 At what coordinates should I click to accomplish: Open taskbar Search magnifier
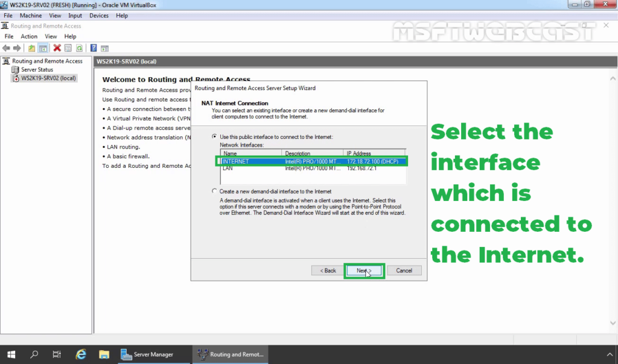pyautogui.click(x=34, y=354)
